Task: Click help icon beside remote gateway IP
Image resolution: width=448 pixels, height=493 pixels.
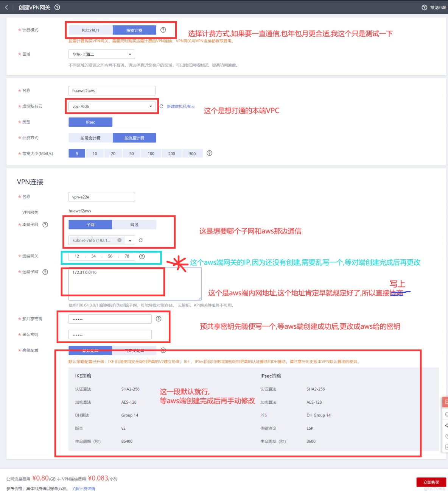Action: (142, 256)
